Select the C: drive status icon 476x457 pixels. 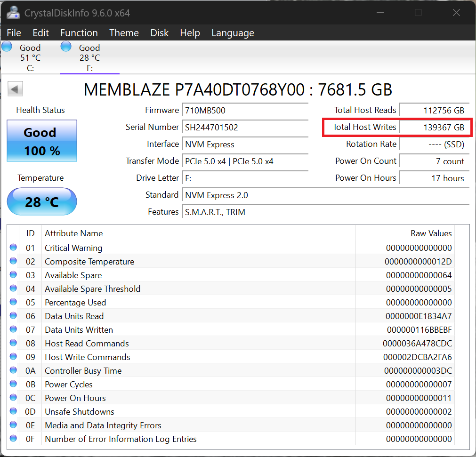7,47
